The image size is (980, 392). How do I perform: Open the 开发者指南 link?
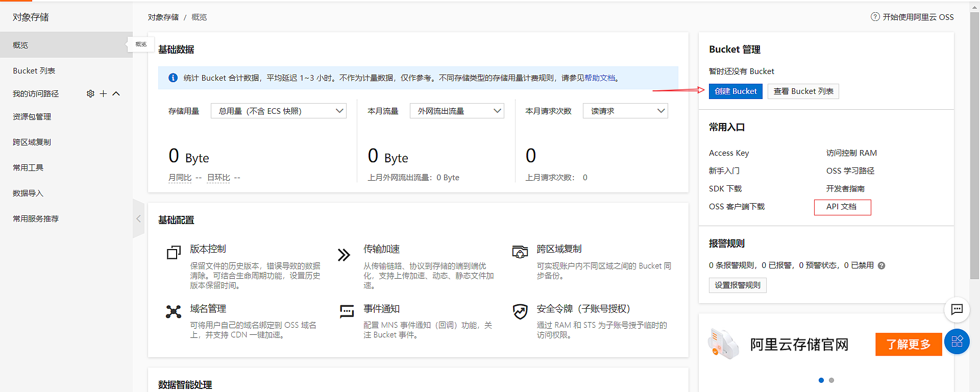[845, 189]
